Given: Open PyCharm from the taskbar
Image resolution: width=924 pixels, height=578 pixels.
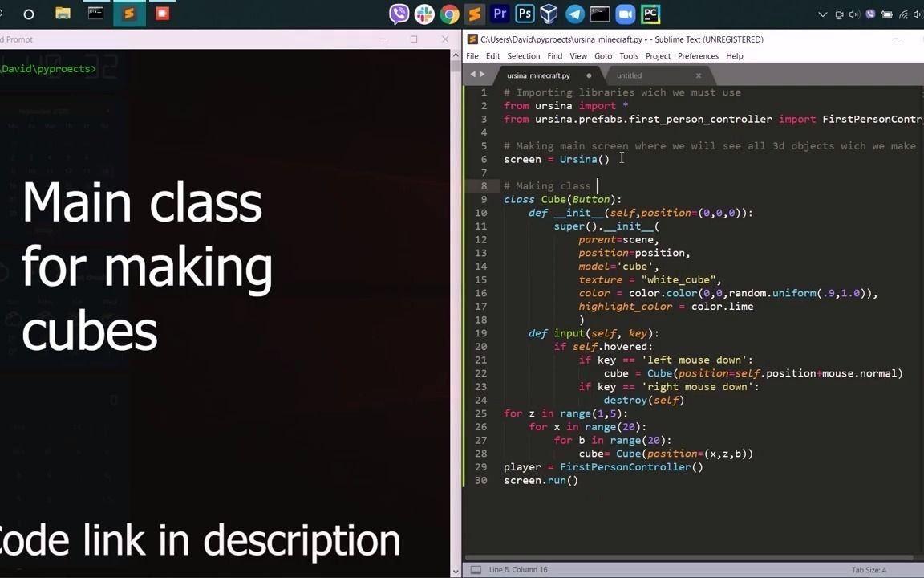Looking at the screenshot, I should tap(650, 14).
